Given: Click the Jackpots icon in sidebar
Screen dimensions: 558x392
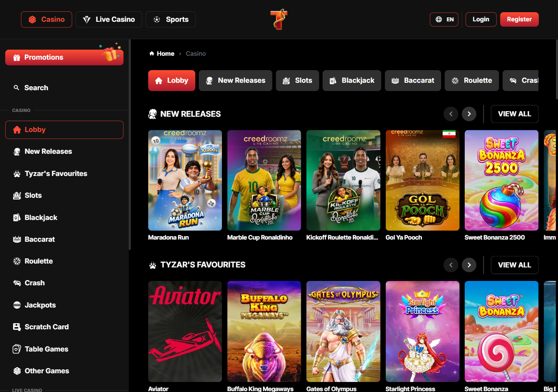Looking at the screenshot, I should tap(17, 305).
